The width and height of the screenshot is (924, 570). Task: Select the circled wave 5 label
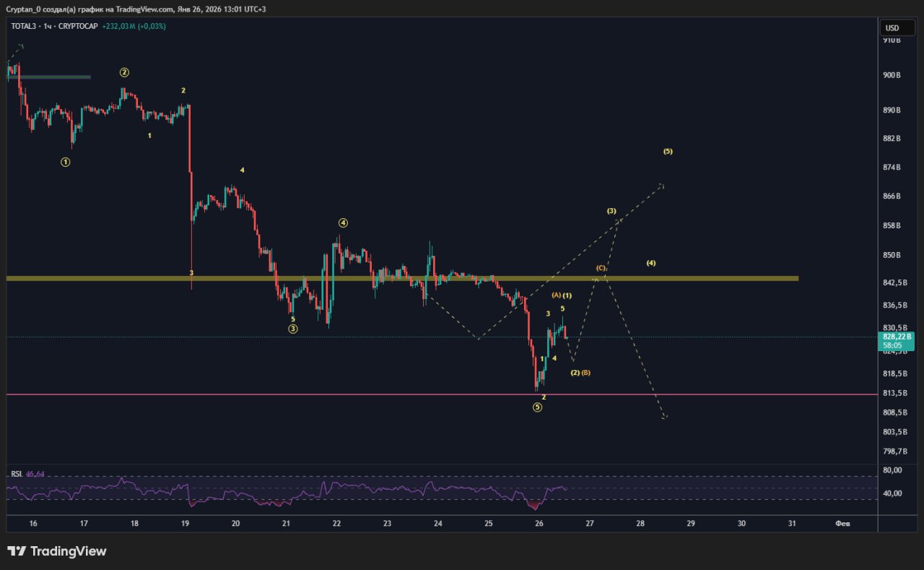(538, 407)
